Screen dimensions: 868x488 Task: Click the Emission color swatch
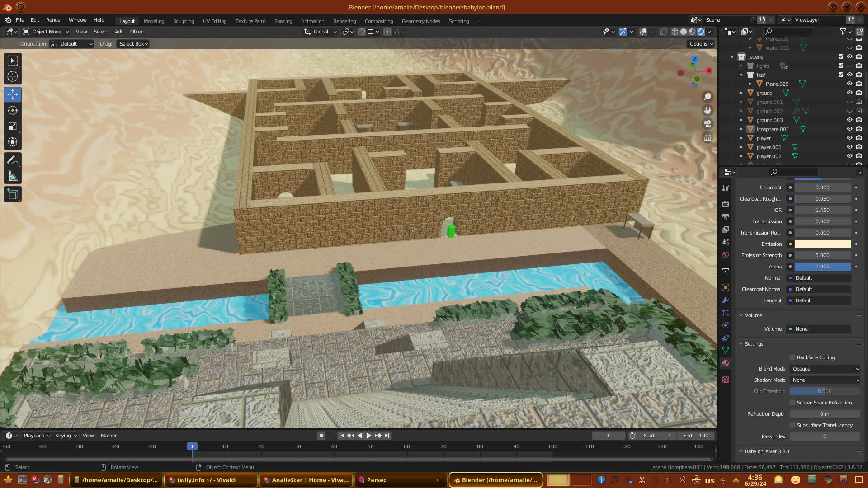coord(823,244)
